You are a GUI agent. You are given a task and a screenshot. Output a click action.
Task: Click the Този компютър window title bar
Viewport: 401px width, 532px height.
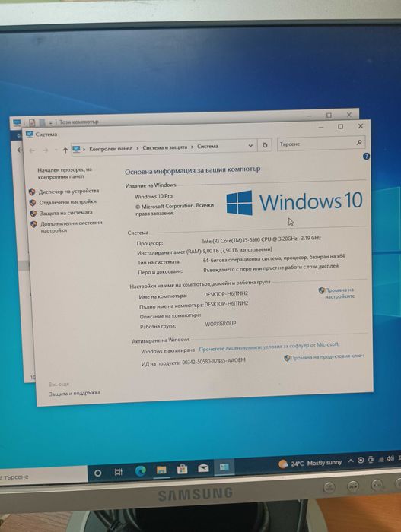(x=183, y=119)
